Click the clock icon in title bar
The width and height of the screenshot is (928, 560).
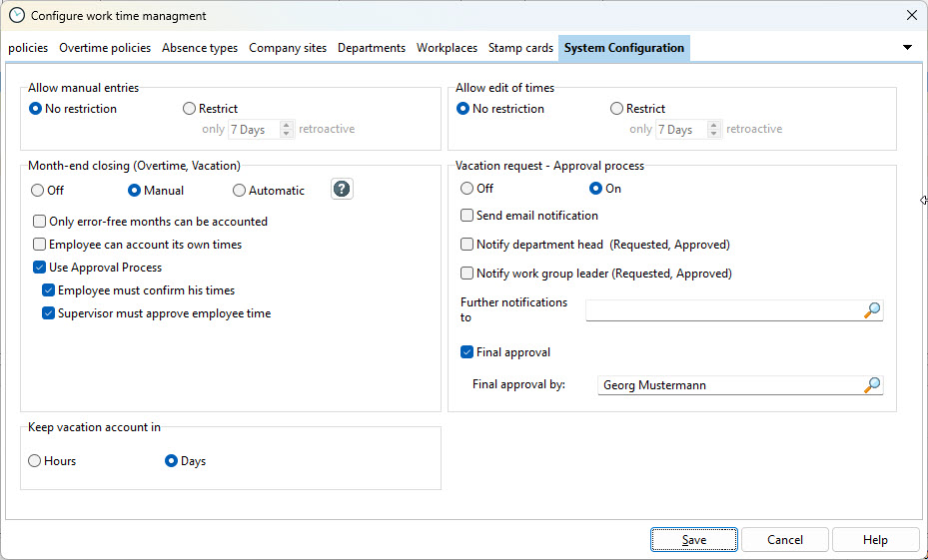16,15
